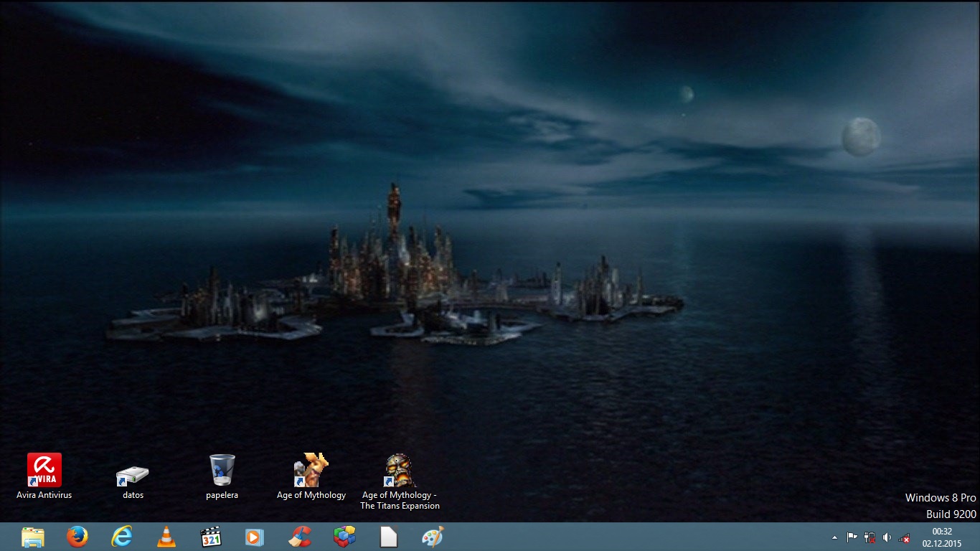Open the volume speaker control
This screenshot has width=980, height=551.
tap(887, 537)
